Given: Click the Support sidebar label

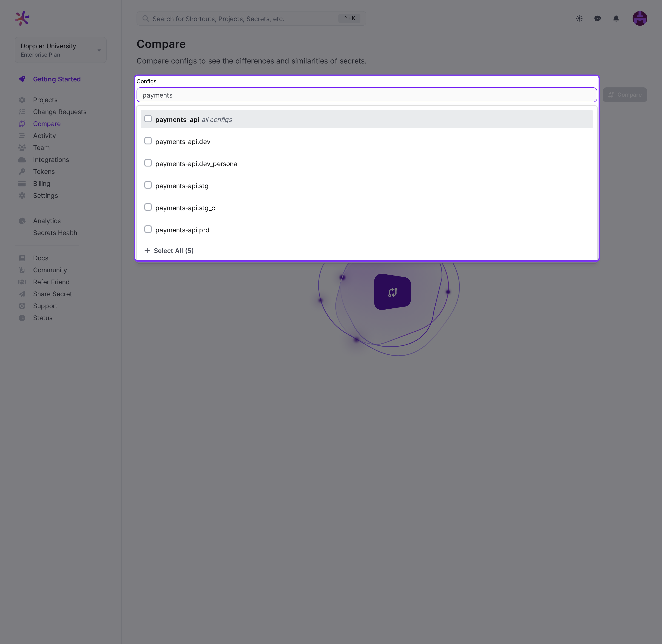Looking at the screenshot, I should 45,306.
